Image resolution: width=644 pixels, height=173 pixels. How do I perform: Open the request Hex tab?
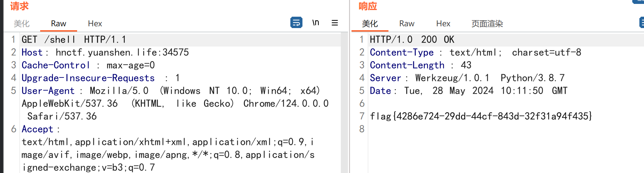click(x=95, y=24)
